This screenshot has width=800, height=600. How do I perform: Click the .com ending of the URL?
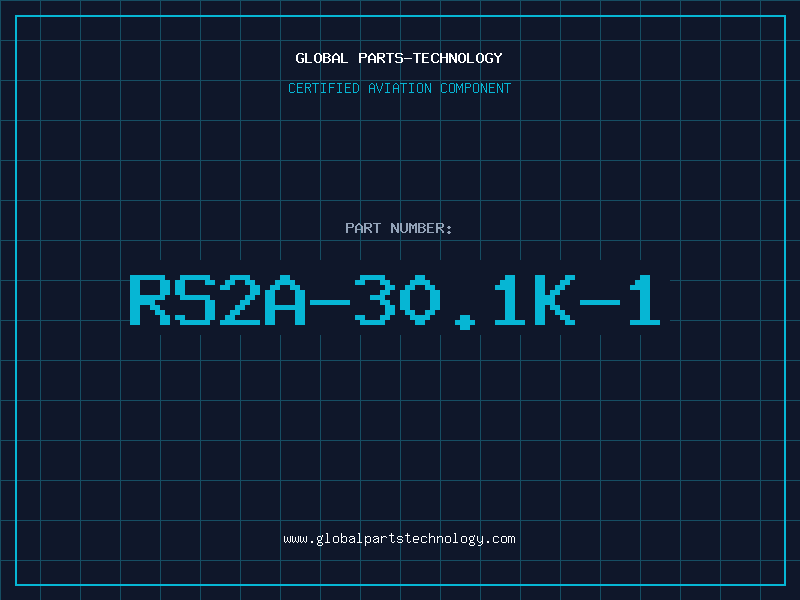tap(499, 539)
